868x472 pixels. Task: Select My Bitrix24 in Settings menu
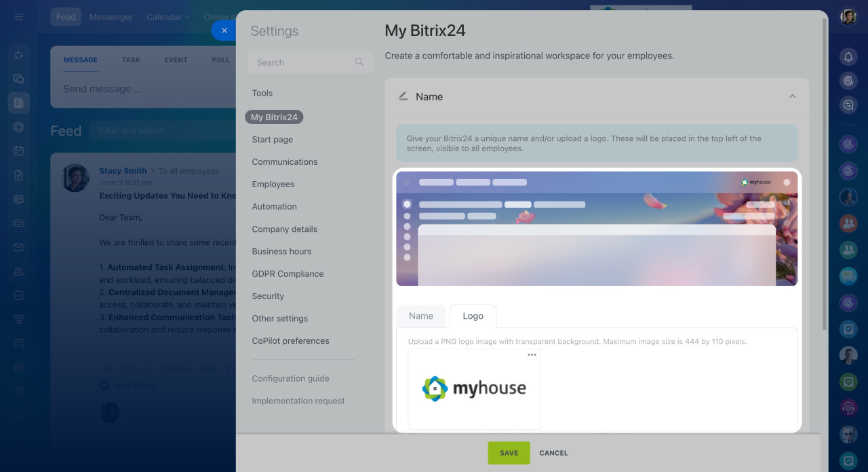[x=274, y=117]
